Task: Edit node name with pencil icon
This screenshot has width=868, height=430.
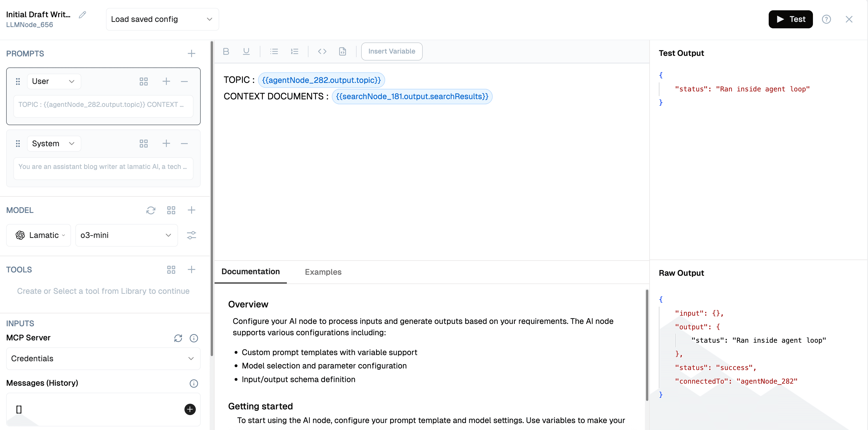Action: (83, 15)
